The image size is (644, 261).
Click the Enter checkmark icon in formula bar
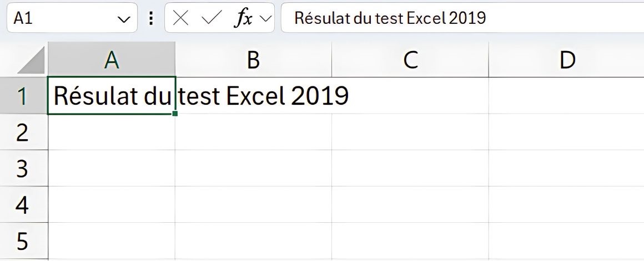pos(211,18)
